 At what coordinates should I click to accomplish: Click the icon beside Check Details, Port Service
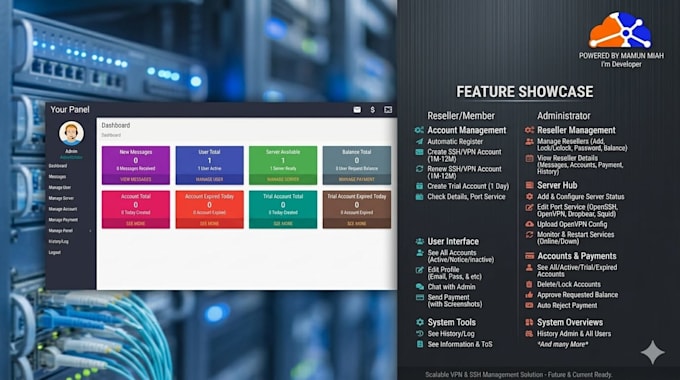(x=419, y=197)
